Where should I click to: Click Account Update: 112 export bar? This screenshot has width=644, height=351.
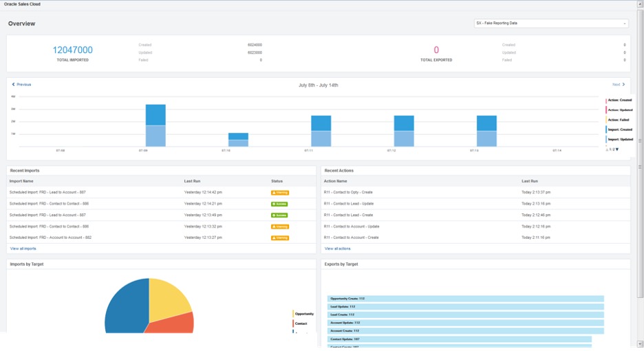point(466,323)
